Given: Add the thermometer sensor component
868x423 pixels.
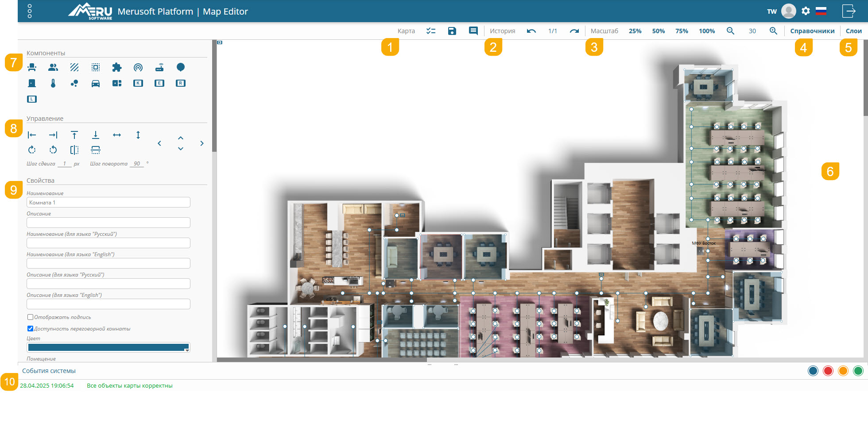Looking at the screenshot, I should click(53, 83).
